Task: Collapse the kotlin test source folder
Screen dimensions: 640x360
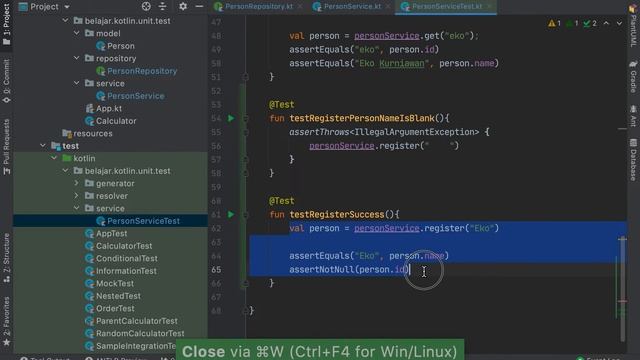Action: tap(54, 158)
